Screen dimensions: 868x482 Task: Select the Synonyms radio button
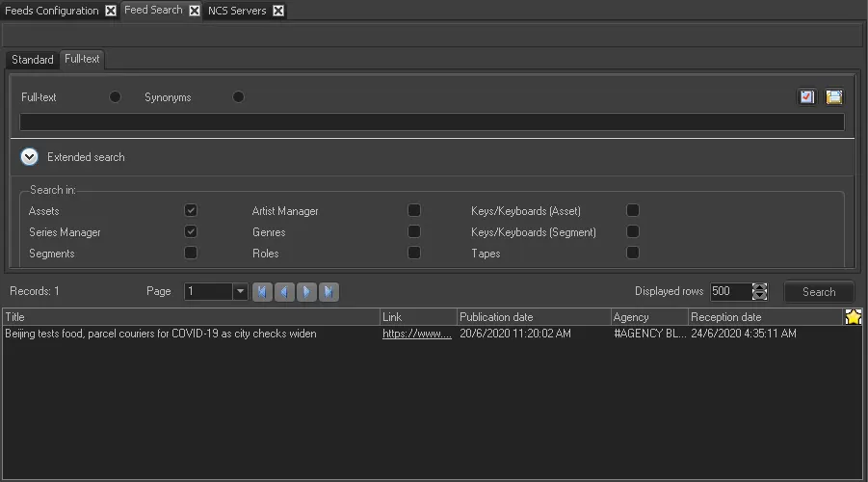(238, 97)
